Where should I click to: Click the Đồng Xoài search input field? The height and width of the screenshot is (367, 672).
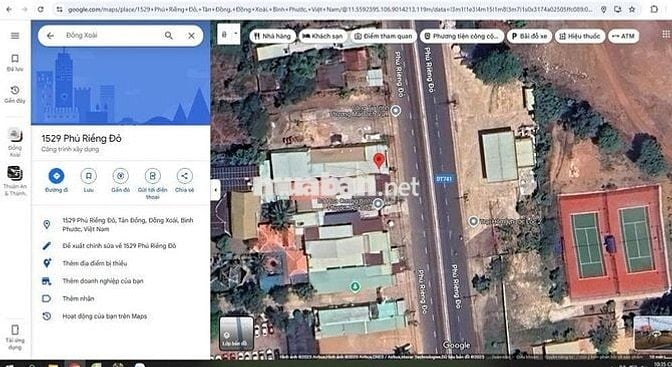[x=111, y=36]
